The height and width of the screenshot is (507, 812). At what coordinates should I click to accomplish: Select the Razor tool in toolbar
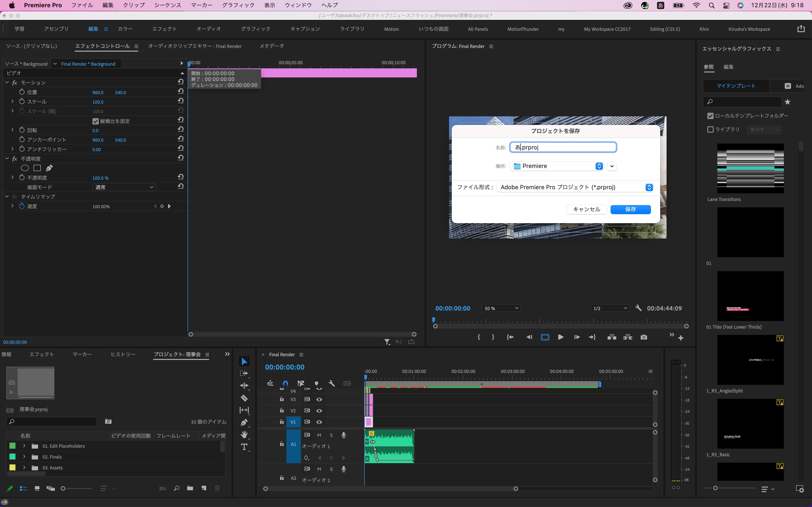(244, 398)
